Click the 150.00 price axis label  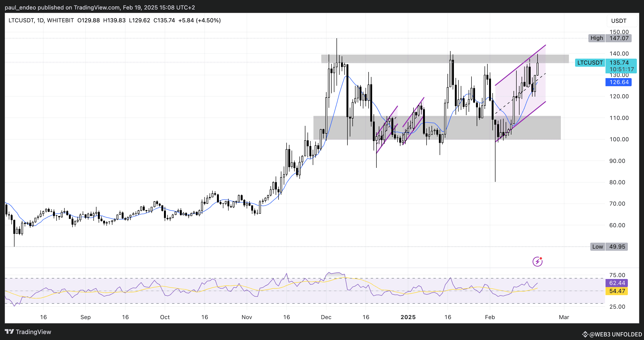(x=619, y=32)
